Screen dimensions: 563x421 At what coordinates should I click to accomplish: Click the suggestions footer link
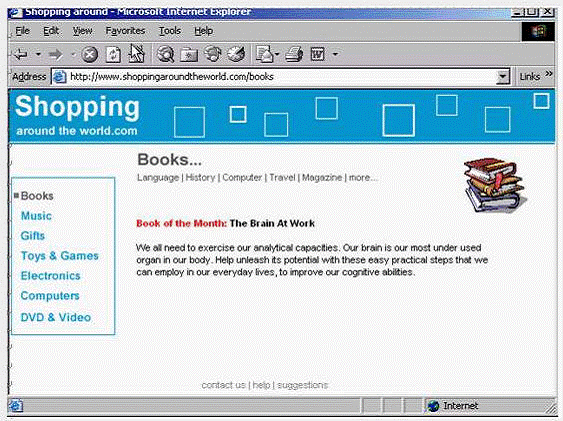click(303, 385)
